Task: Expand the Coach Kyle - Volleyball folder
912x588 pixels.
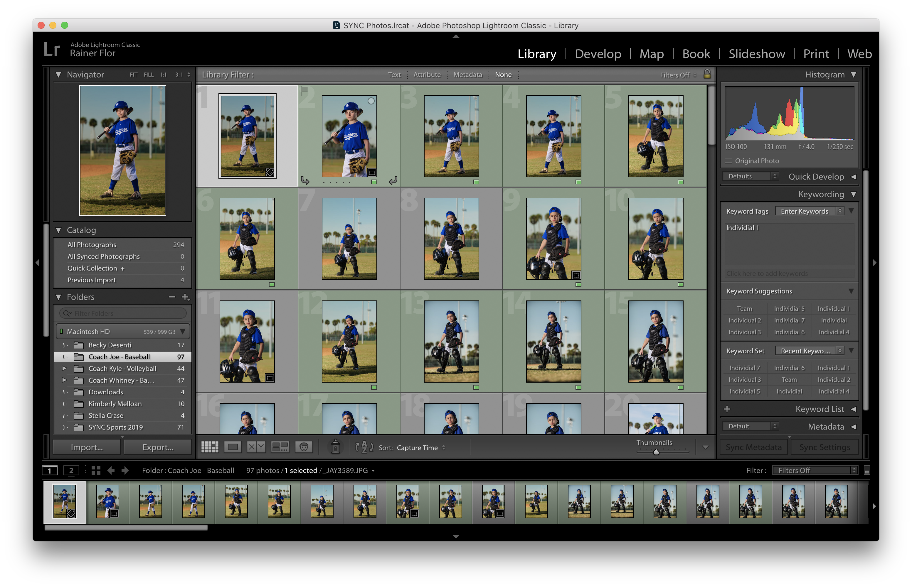Action: click(64, 369)
